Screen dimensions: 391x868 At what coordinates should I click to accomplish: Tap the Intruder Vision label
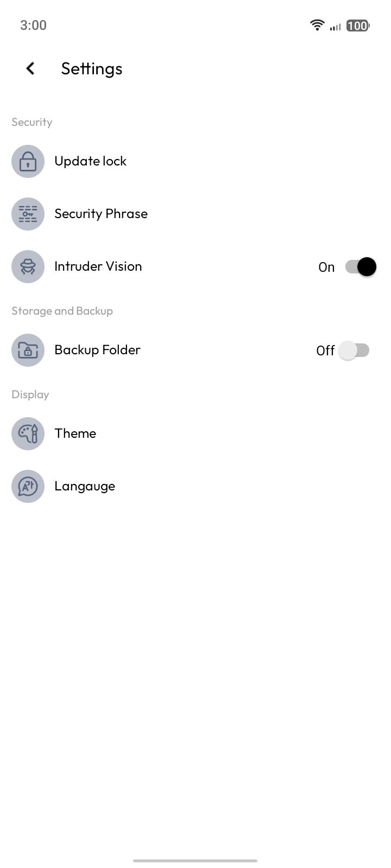pos(98,266)
